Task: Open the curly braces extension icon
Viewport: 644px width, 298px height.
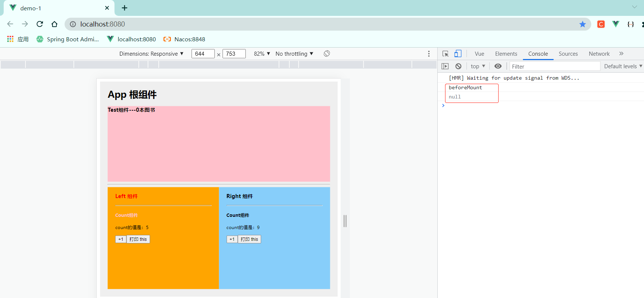Action: click(x=630, y=24)
